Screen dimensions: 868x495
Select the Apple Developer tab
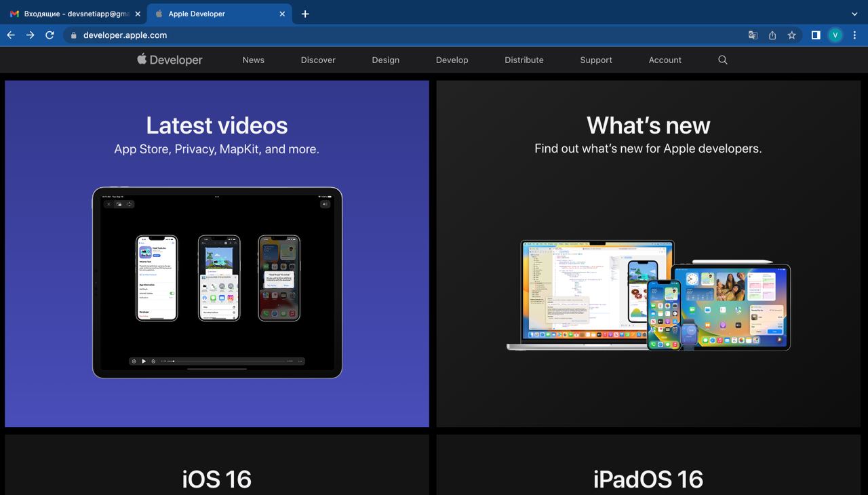(220, 14)
